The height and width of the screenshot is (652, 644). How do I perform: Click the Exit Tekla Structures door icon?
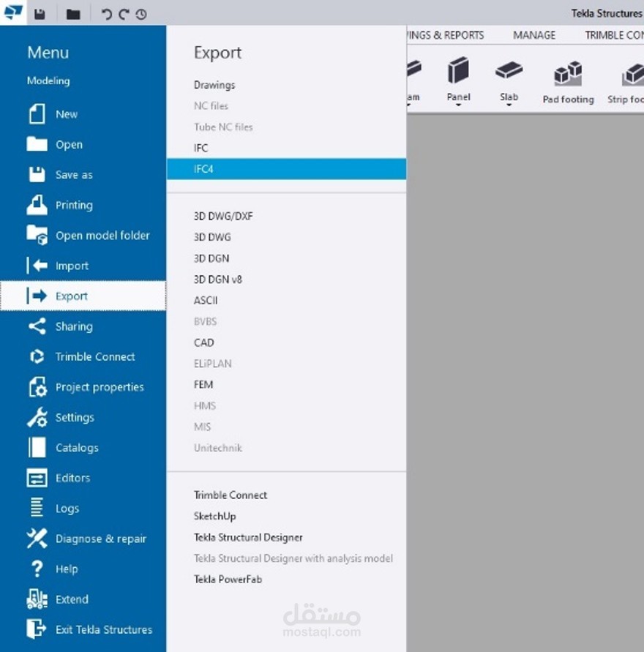point(37,629)
